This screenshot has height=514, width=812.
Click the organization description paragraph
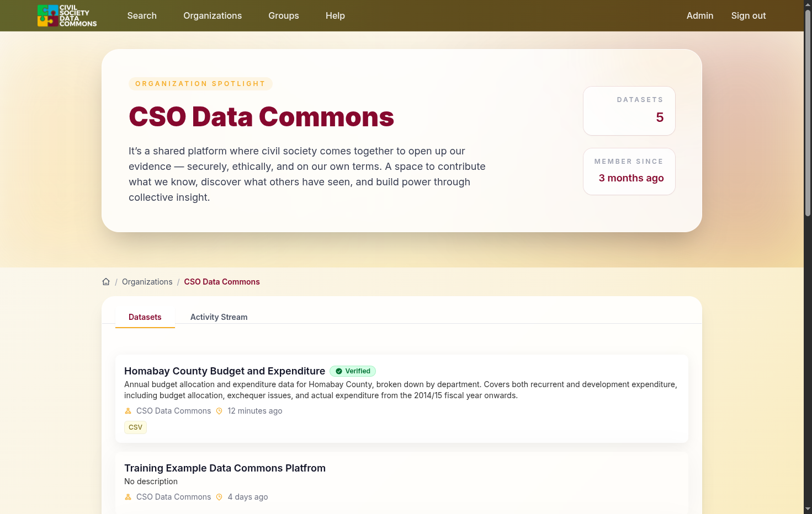click(x=307, y=174)
